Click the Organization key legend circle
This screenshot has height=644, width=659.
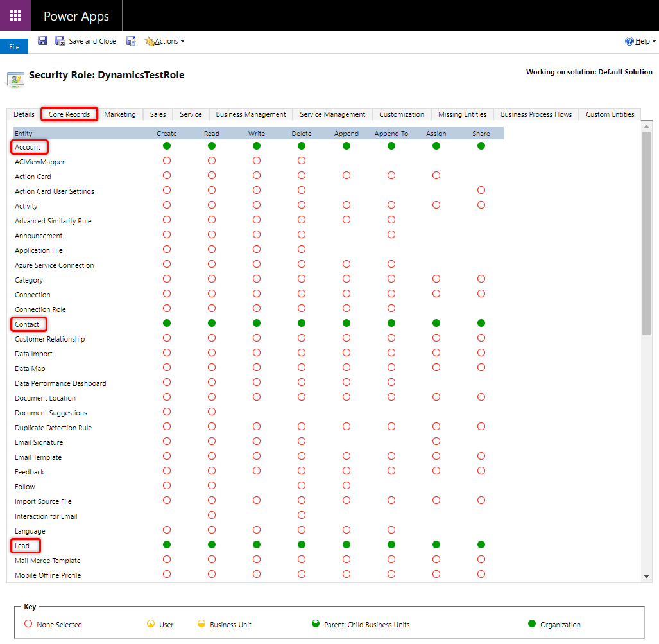pyautogui.click(x=532, y=623)
